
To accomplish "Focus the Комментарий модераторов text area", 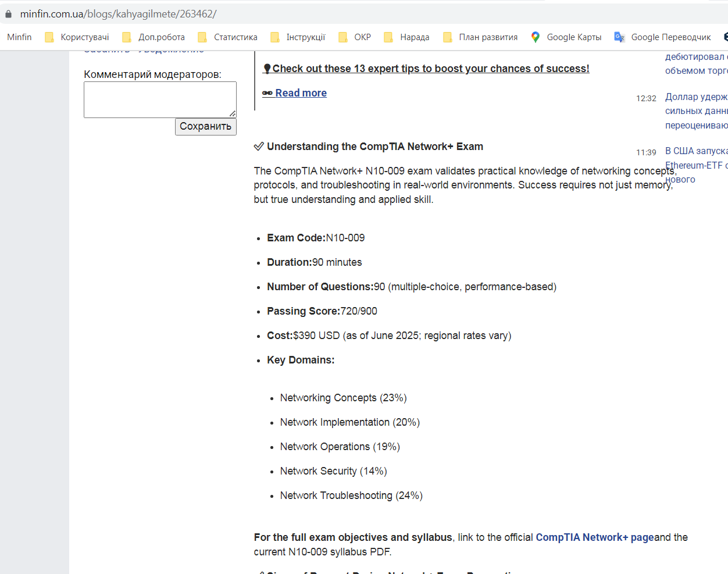I will pos(160,99).
